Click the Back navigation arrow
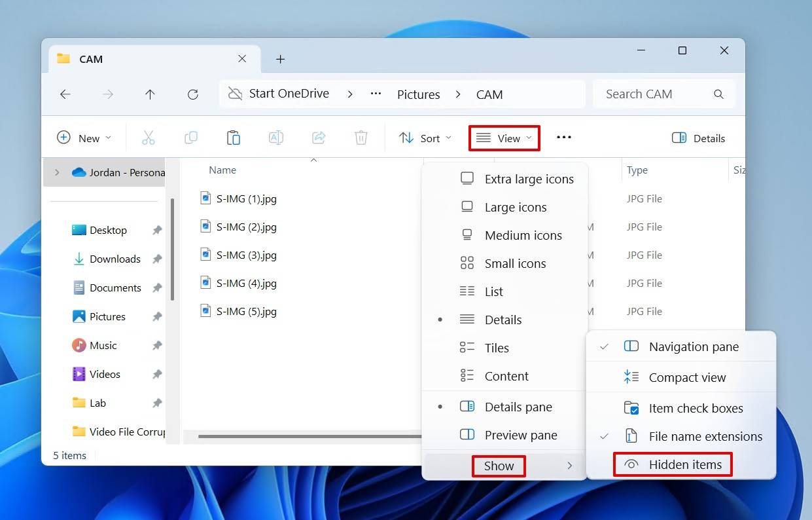Viewport: 812px width, 520px height. (x=65, y=94)
